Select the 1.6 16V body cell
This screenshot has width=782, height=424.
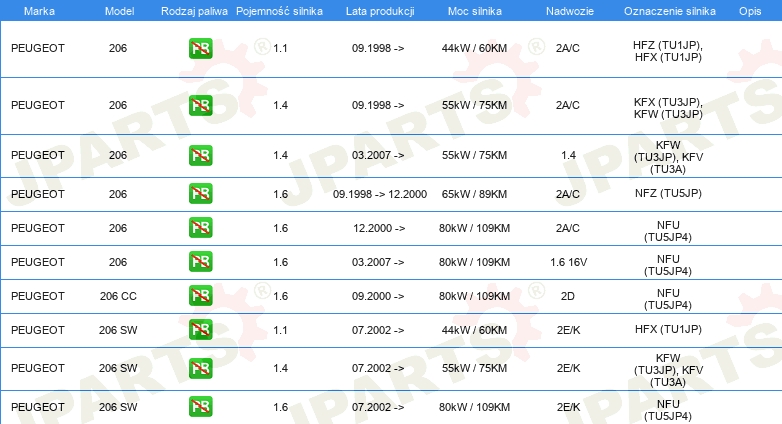(x=569, y=262)
